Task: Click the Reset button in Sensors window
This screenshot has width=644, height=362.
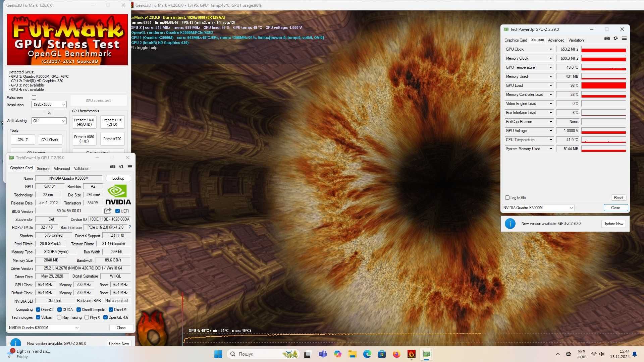Action: pyautogui.click(x=619, y=198)
